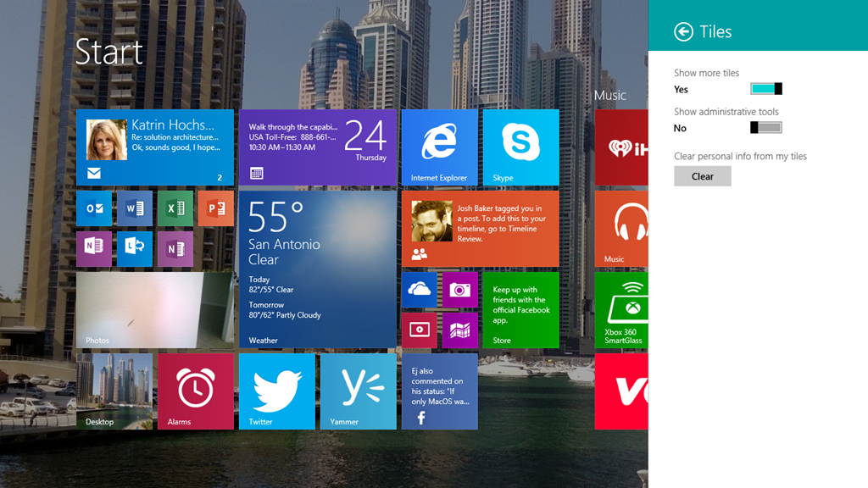
Task: Click 'Clear personal info from my tiles' text
Action: tap(740, 156)
